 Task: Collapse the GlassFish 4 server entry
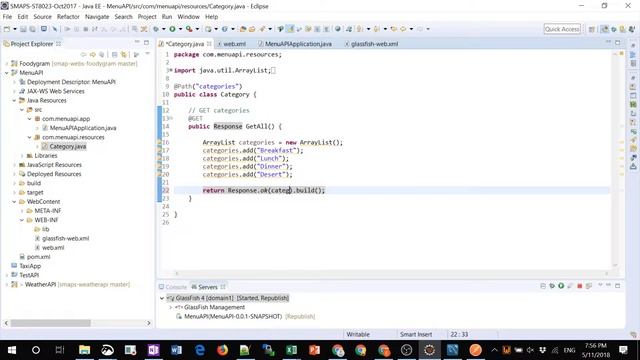coord(162,298)
